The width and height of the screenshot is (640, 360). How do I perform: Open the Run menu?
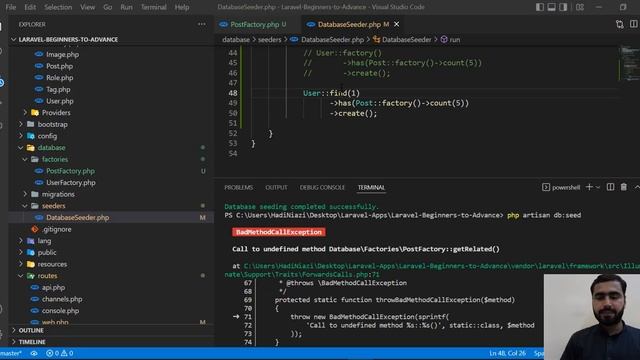tap(126, 7)
